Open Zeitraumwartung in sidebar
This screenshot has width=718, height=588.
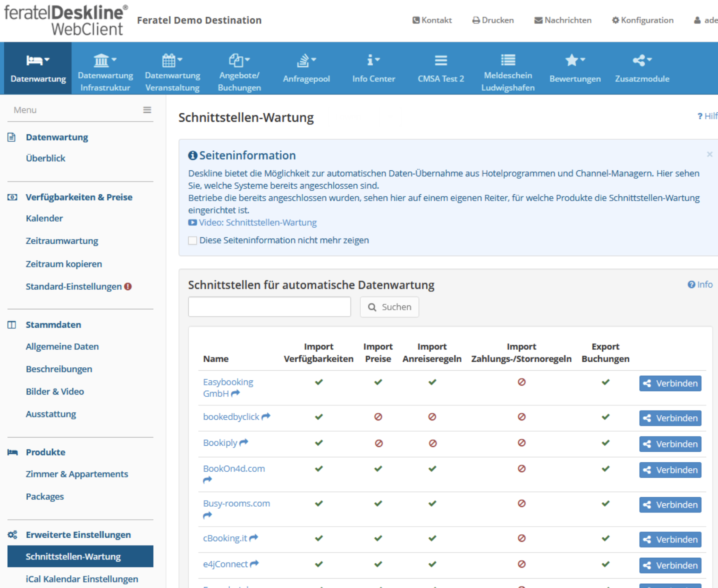click(x=62, y=241)
